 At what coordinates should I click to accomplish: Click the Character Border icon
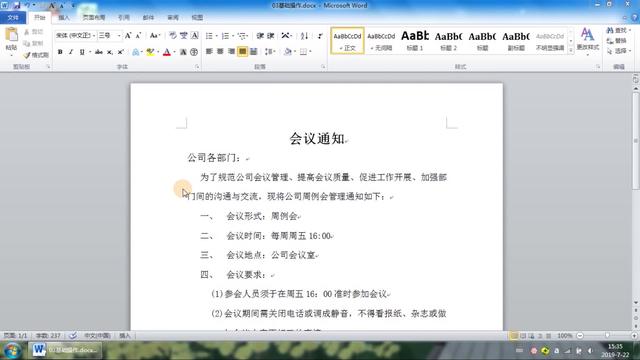click(195, 36)
